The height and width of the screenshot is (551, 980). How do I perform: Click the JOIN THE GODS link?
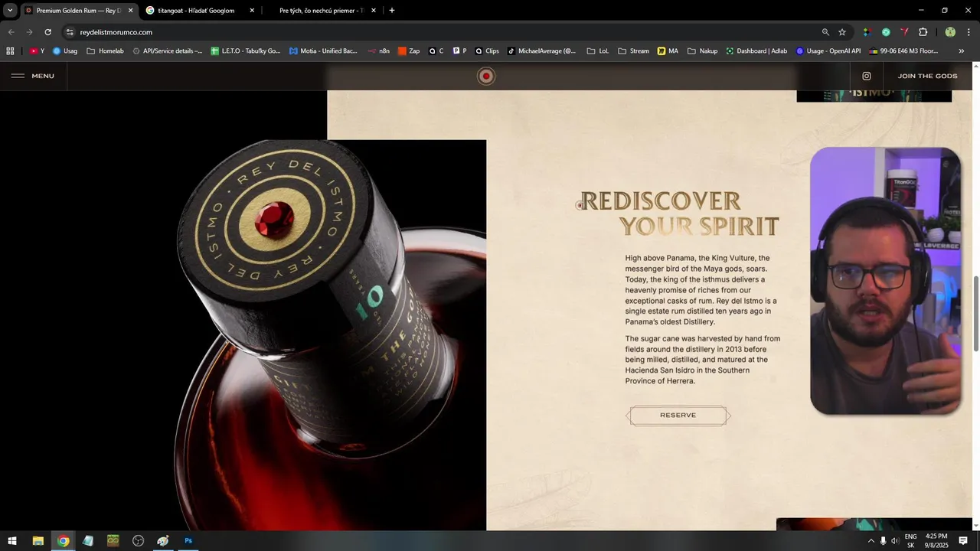point(927,76)
